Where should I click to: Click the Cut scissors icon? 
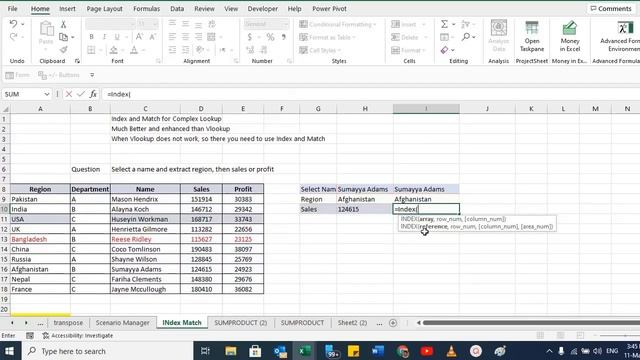pyautogui.click(x=64, y=24)
